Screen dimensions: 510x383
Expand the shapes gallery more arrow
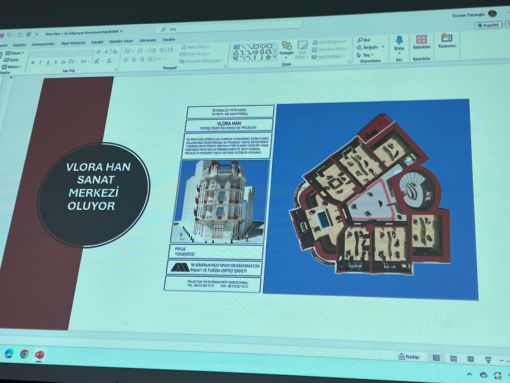point(275,57)
